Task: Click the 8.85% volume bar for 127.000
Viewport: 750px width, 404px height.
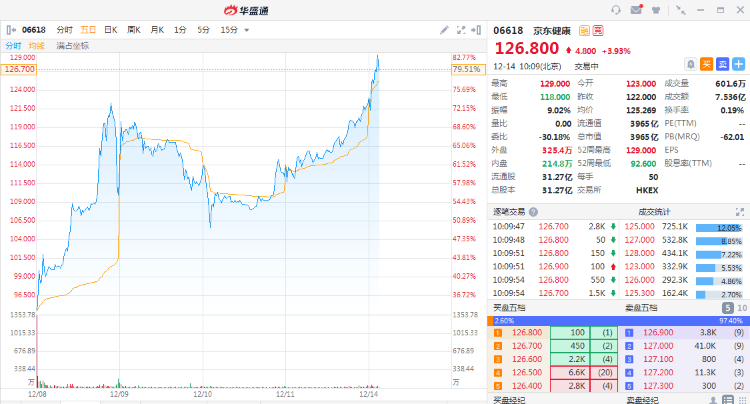Action: [719, 241]
